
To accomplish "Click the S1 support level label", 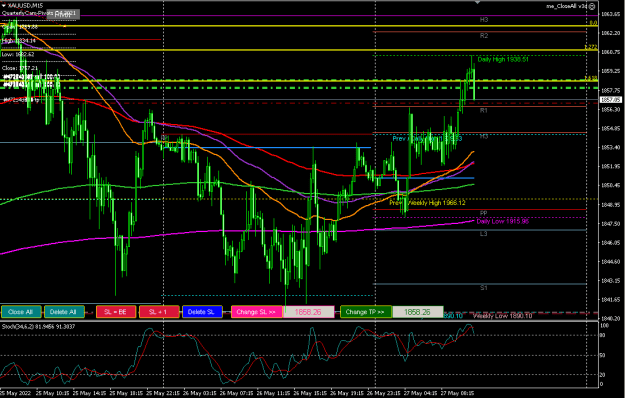I will click(x=483, y=288).
